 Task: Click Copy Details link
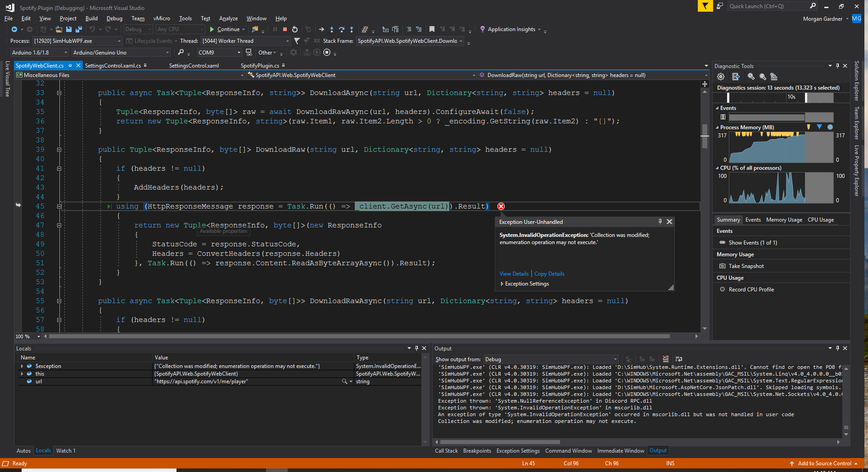coord(549,274)
